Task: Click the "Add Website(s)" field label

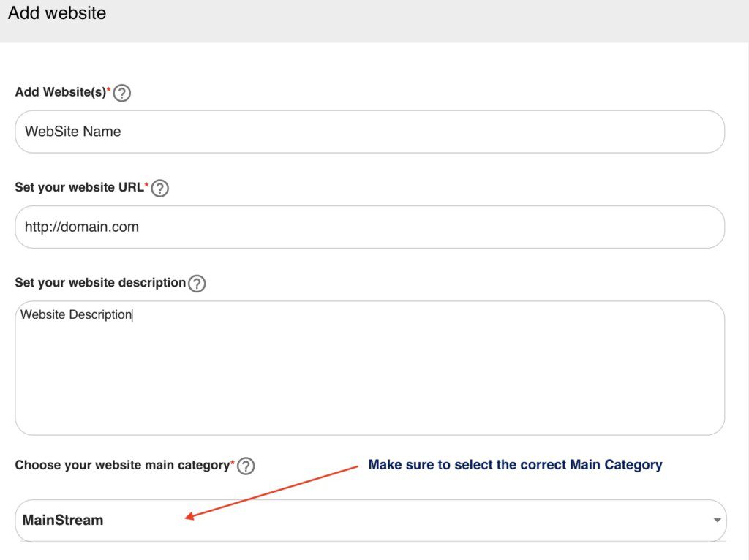Action: (x=60, y=93)
